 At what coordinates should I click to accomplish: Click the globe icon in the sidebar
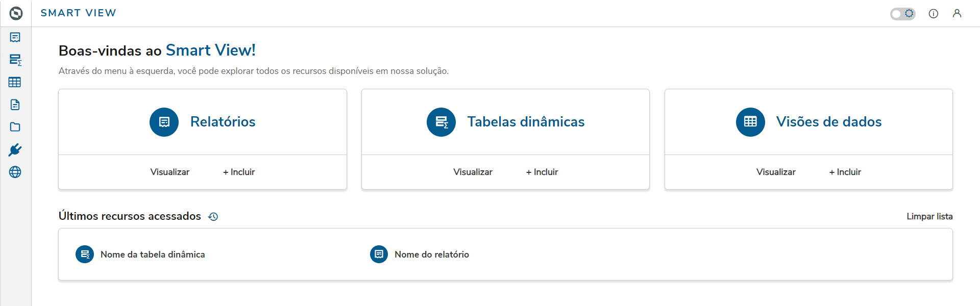pyautogui.click(x=15, y=172)
